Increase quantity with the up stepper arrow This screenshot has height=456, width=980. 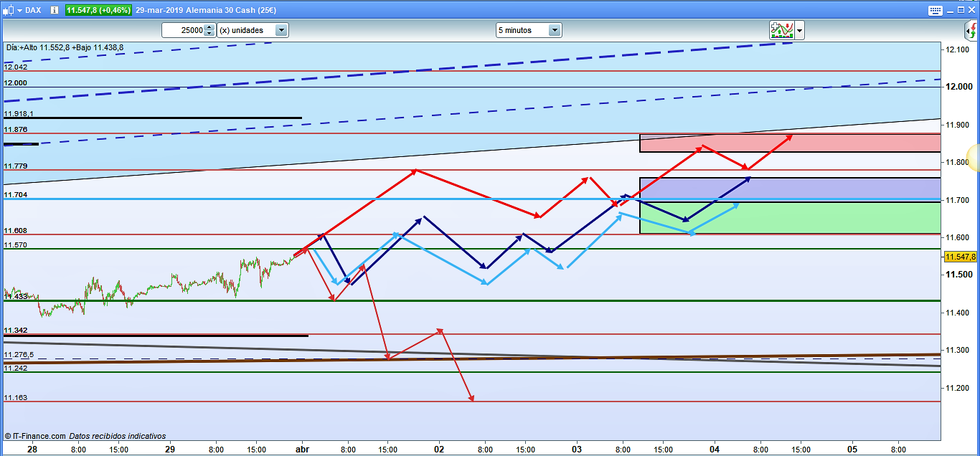pyautogui.click(x=209, y=27)
